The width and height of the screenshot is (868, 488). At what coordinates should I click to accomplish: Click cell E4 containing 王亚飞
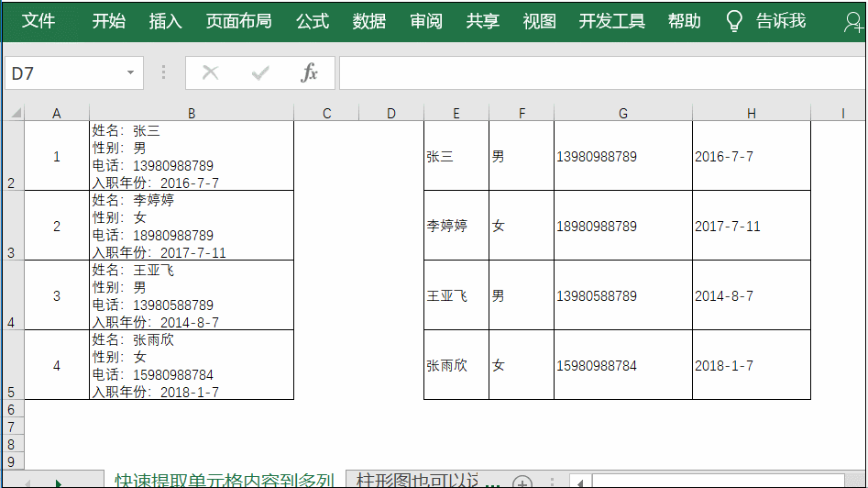456,295
